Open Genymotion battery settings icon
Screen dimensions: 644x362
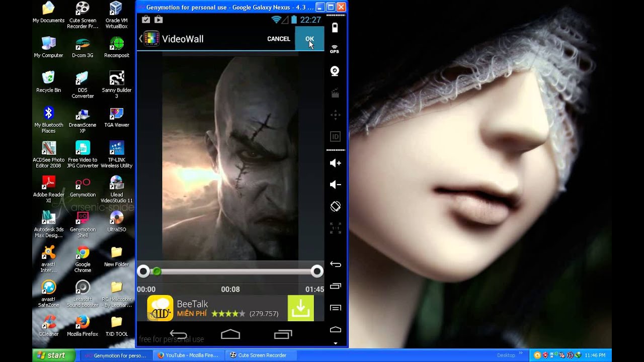point(335,28)
